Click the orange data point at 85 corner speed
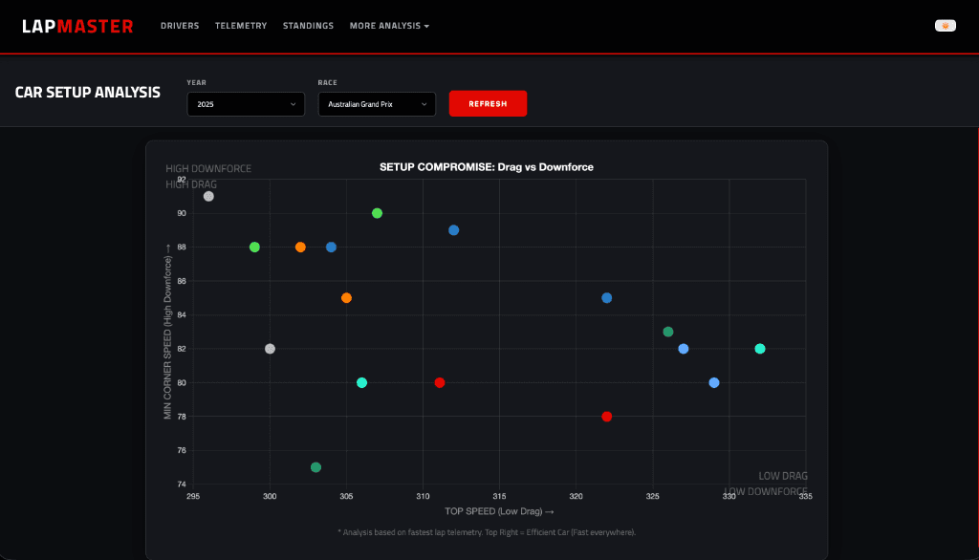This screenshot has height=560, width=979. coord(346,298)
